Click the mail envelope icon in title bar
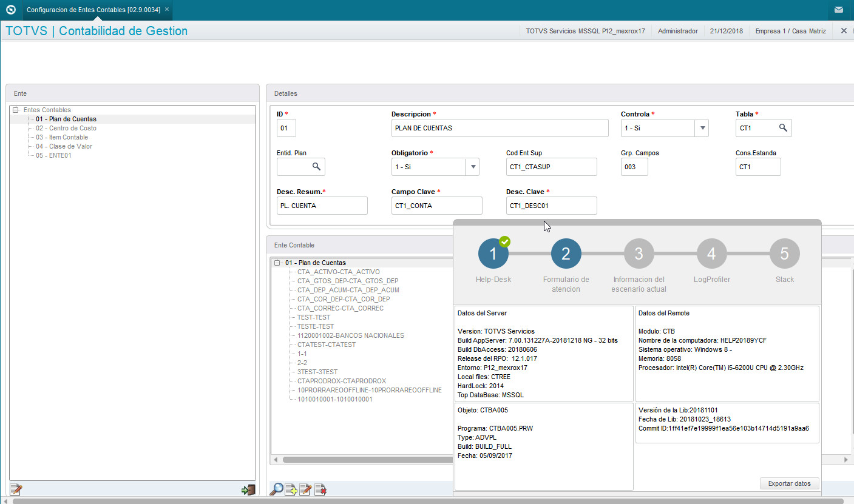Image resolution: width=854 pixels, height=504 pixels. (x=838, y=10)
